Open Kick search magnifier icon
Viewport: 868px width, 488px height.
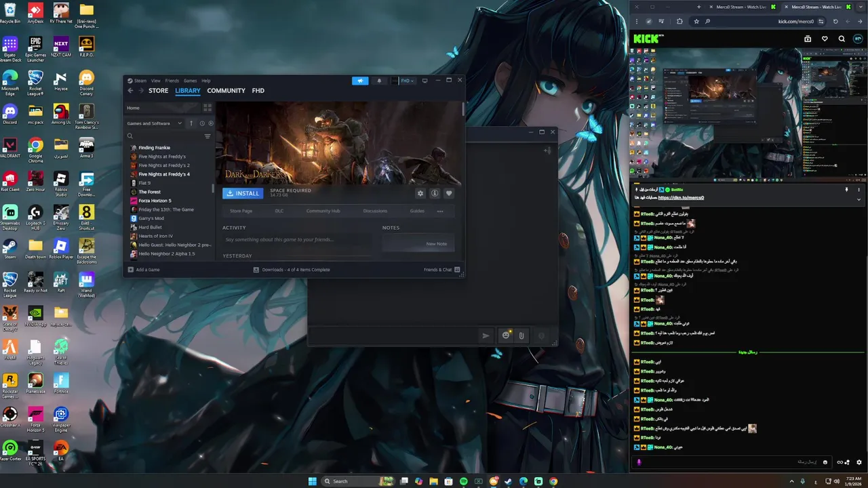842,39
